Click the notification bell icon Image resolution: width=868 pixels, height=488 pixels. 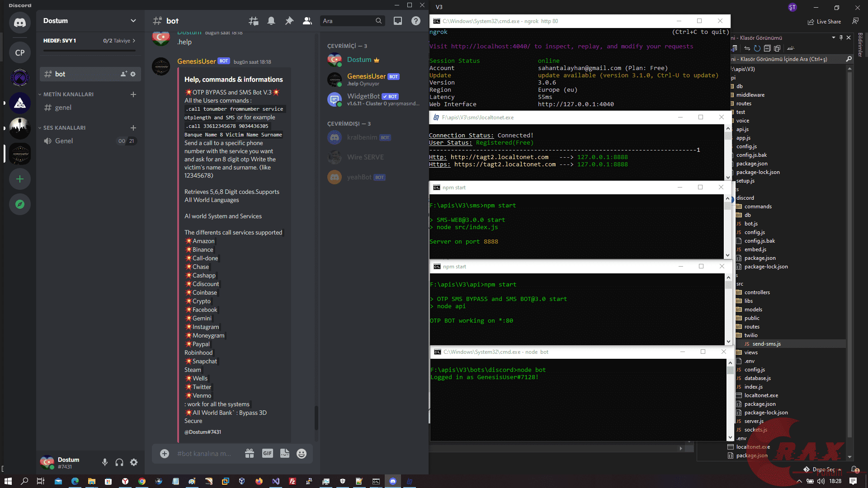point(271,21)
